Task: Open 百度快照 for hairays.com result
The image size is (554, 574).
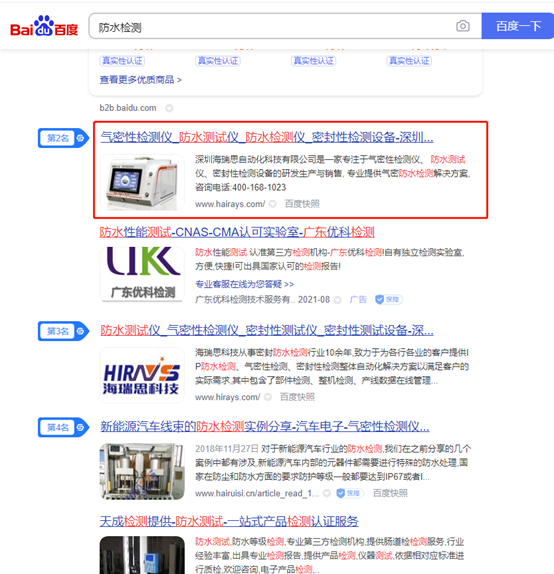Action: click(x=302, y=204)
